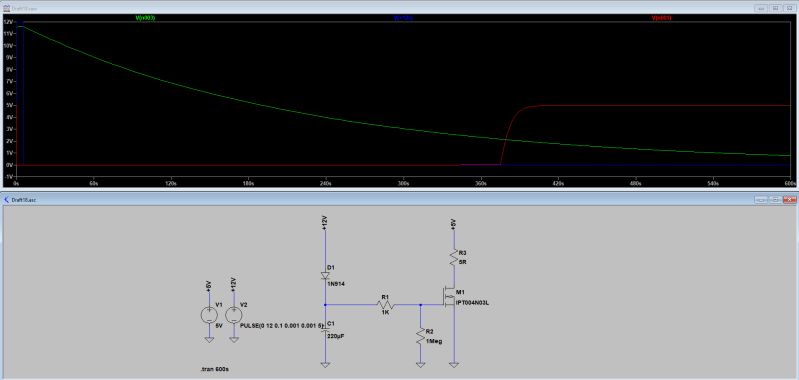Click the ground symbol below C1
799x380 pixels.
point(326,364)
